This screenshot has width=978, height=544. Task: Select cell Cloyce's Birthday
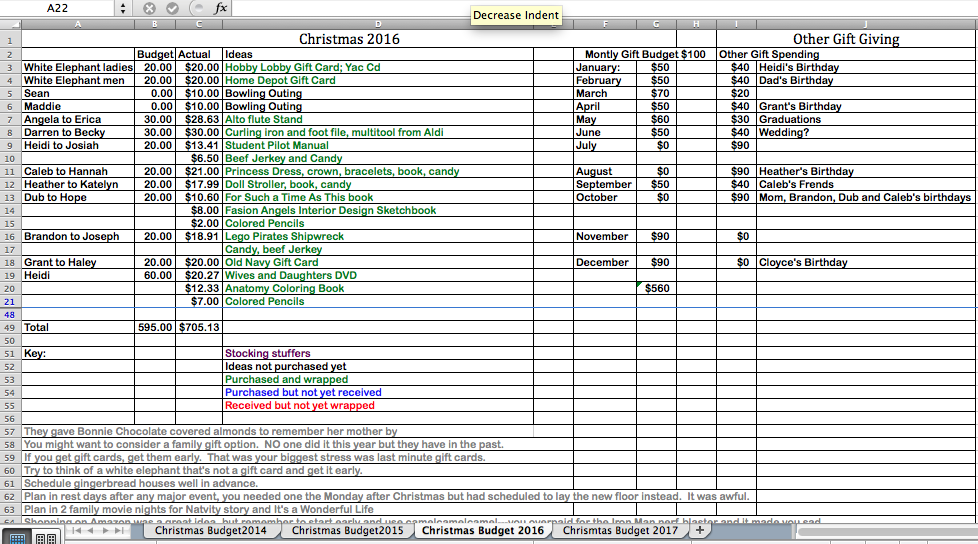[866, 263]
